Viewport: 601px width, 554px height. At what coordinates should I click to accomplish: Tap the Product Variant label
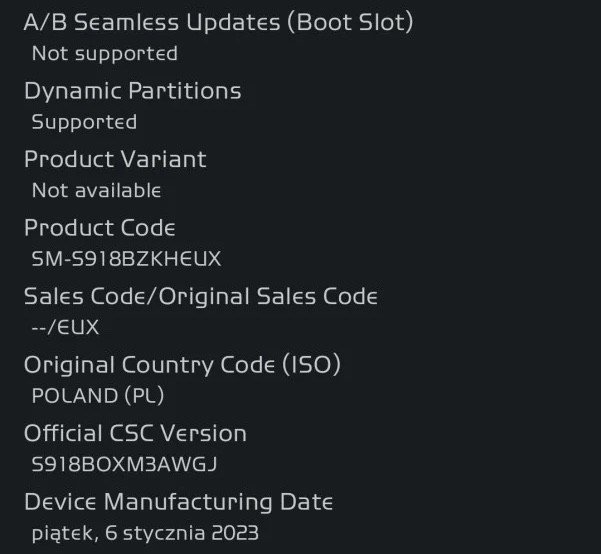point(115,159)
